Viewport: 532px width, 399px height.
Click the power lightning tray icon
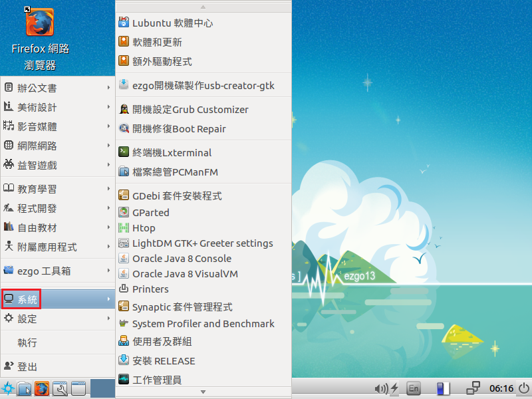point(394,388)
